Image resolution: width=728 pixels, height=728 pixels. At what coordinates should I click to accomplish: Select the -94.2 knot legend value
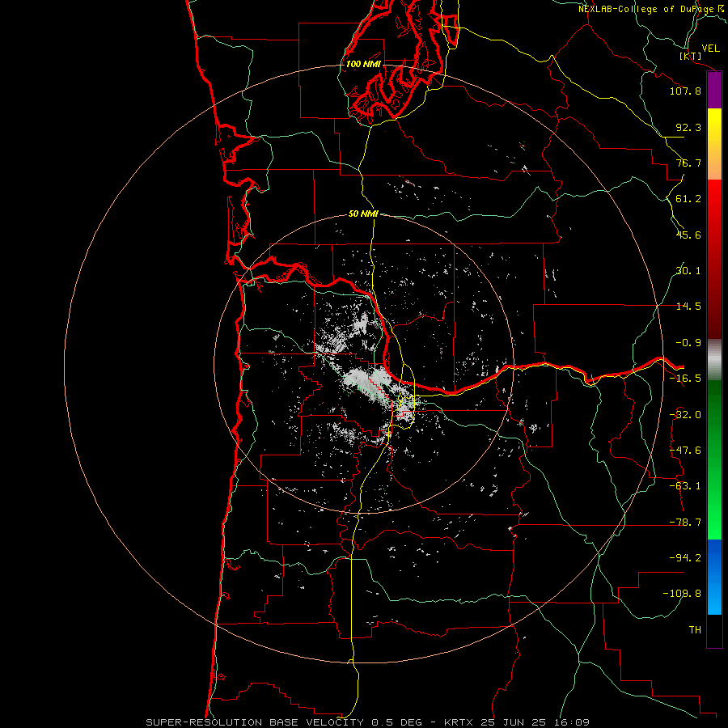[685, 558]
